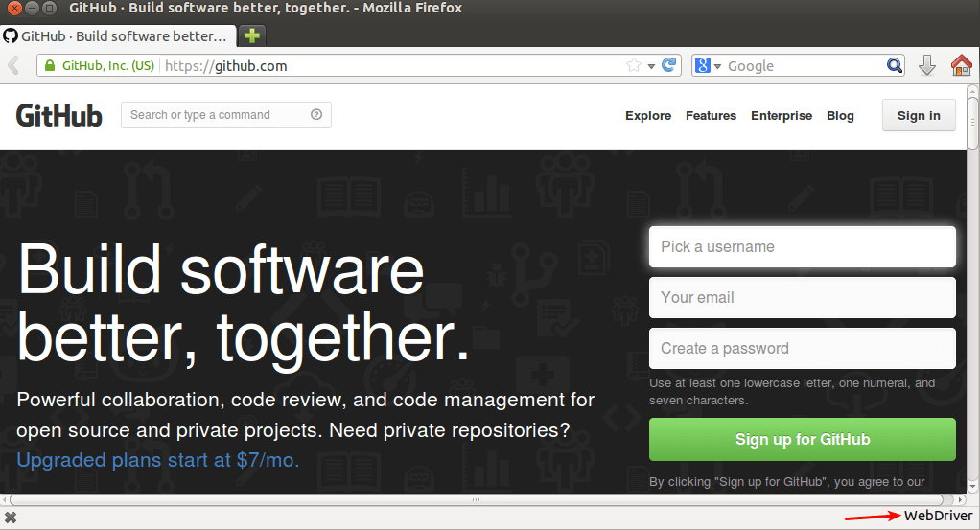
Task: Click the vertical scrollbar down arrow
Action: (972, 487)
